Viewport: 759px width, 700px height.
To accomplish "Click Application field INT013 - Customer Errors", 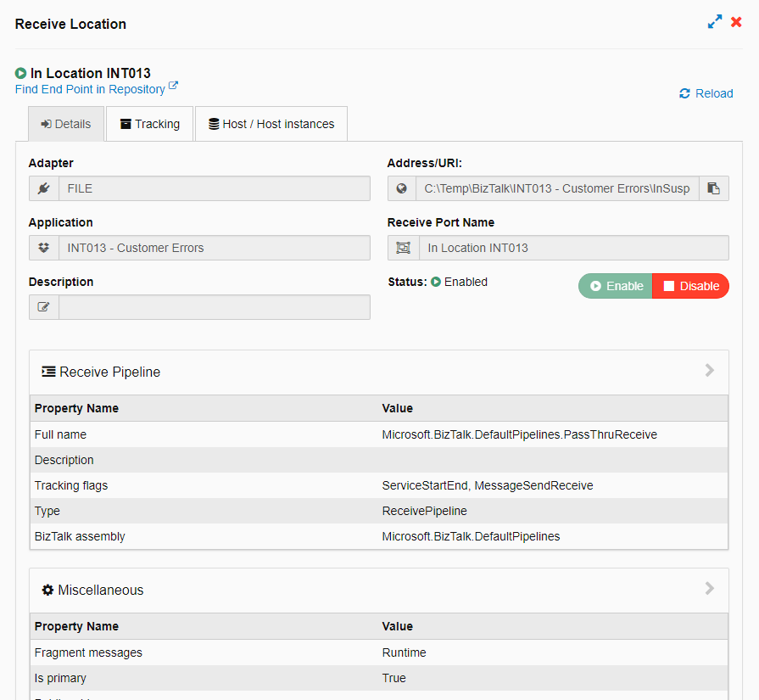I will click(x=215, y=248).
